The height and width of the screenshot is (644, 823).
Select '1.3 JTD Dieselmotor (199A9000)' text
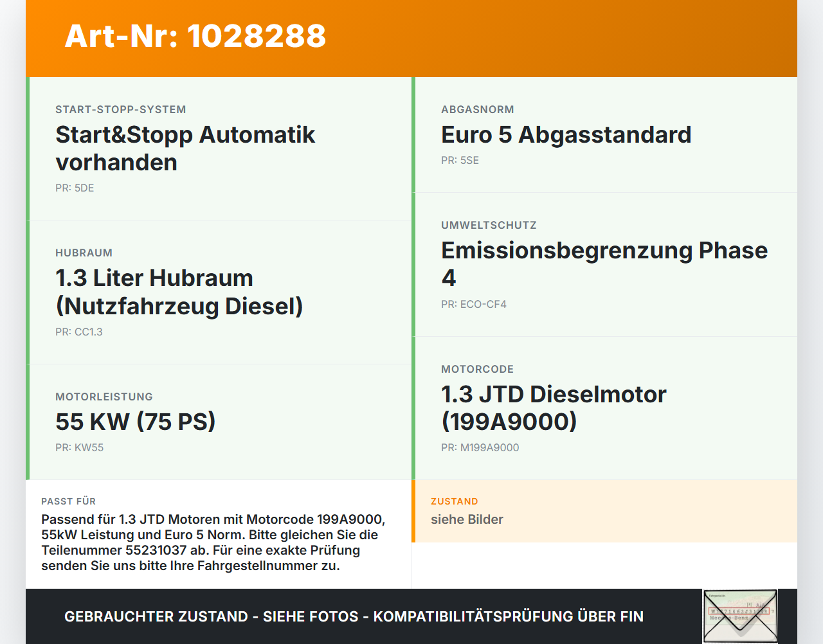554,407
